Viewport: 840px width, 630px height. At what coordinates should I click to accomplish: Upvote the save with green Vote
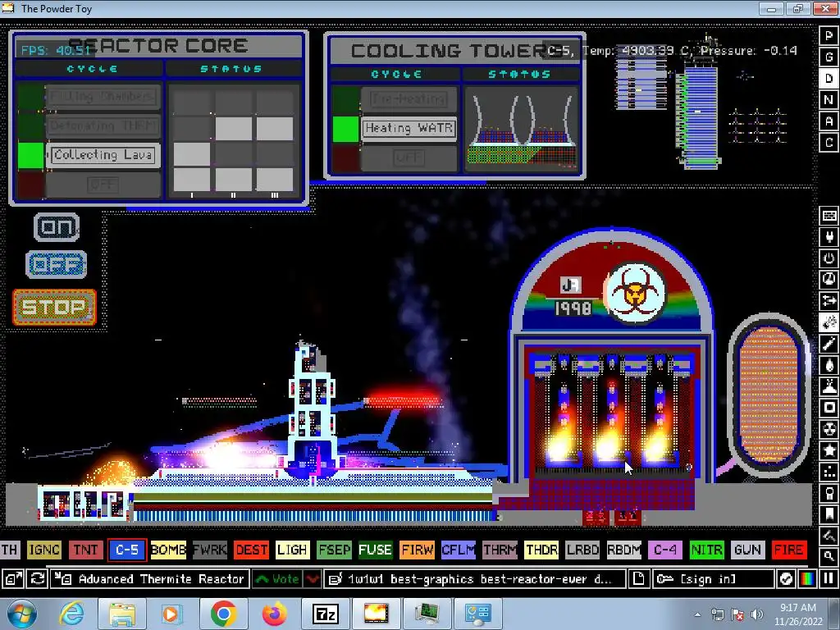click(x=277, y=579)
